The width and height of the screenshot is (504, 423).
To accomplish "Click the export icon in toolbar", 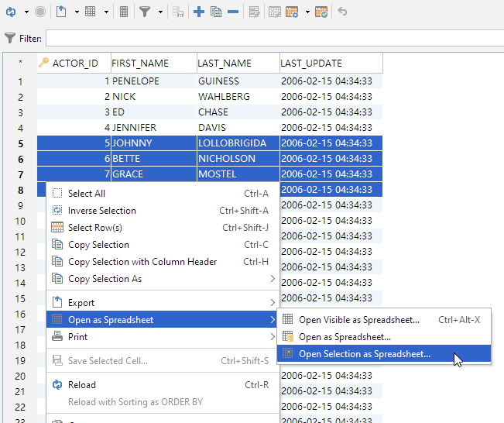I will pyautogui.click(x=62, y=12).
